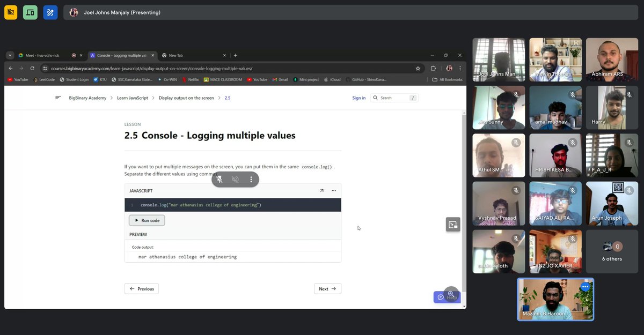Bookmark this page with the star icon
This screenshot has height=335, width=644.
[418, 68]
